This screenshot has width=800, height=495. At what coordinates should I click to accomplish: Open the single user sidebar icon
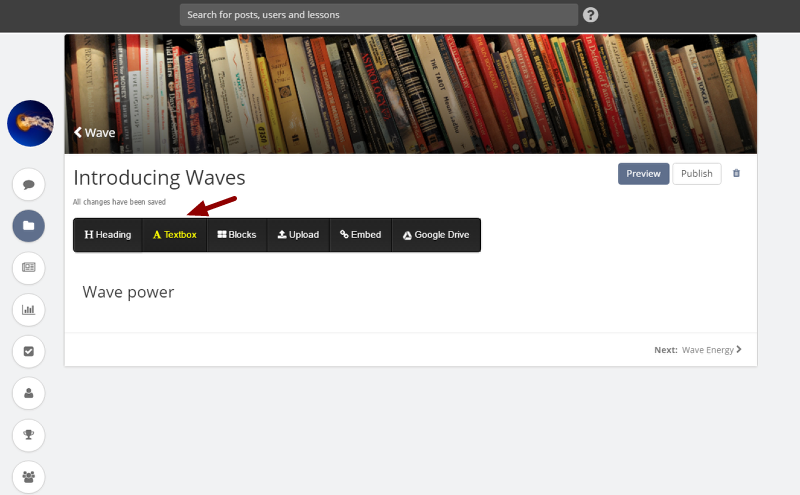point(29,393)
